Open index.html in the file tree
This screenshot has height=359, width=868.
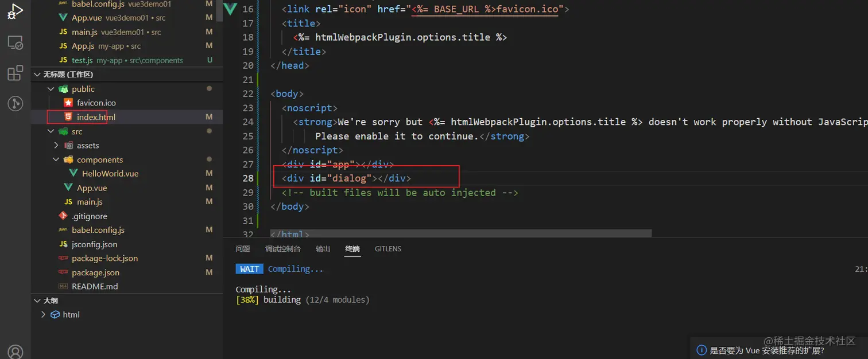[x=96, y=117]
